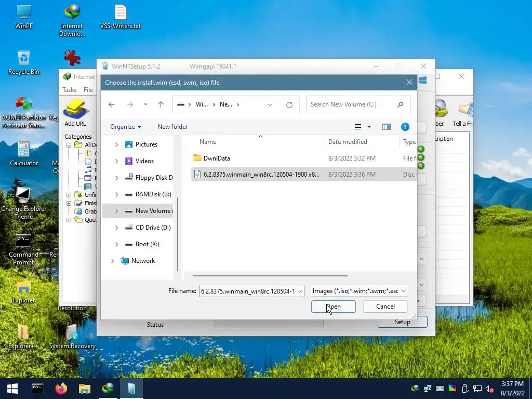Open Explorer desktop shortcut
Viewport: 532px width, 399px height.
pos(23,292)
